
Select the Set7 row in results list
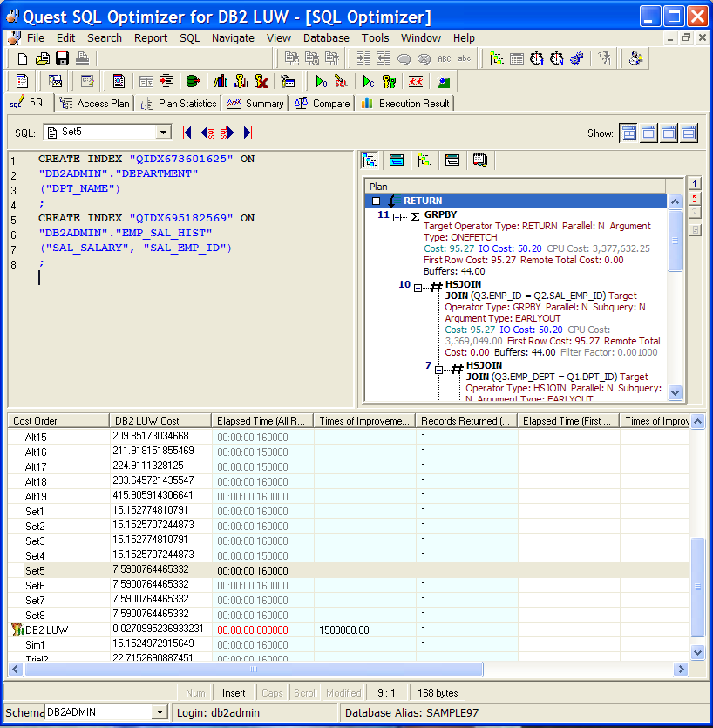pos(35,600)
